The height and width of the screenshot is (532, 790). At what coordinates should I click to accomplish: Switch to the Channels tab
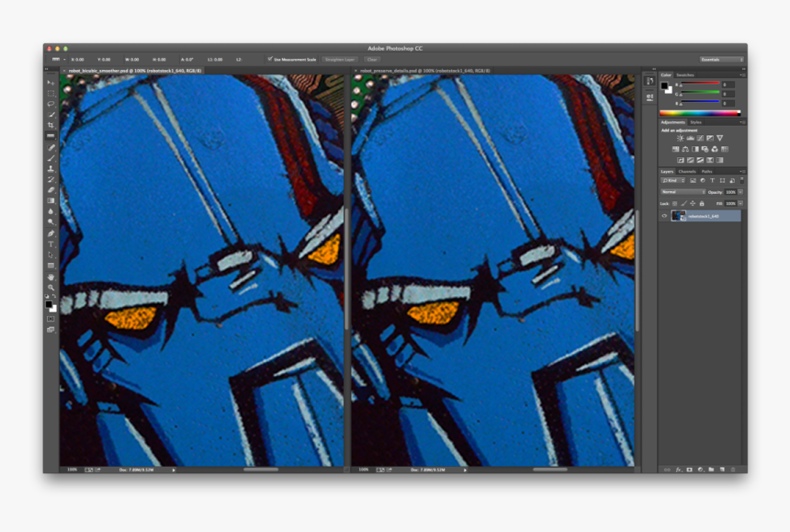click(x=686, y=171)
